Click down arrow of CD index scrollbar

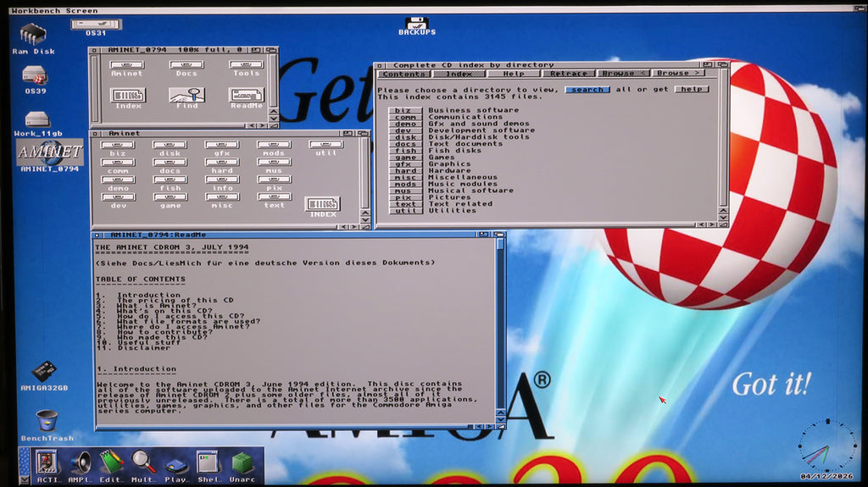pos(723,218)
